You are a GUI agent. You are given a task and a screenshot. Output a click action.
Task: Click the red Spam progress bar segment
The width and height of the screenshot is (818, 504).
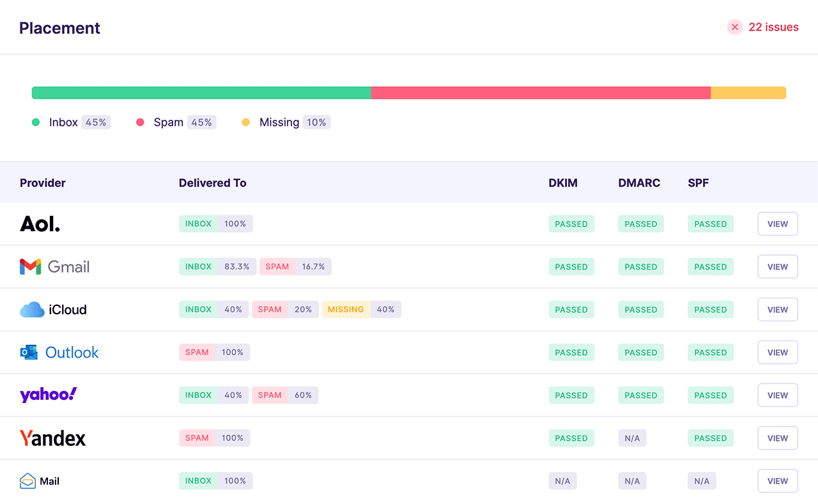click(541, 93)
